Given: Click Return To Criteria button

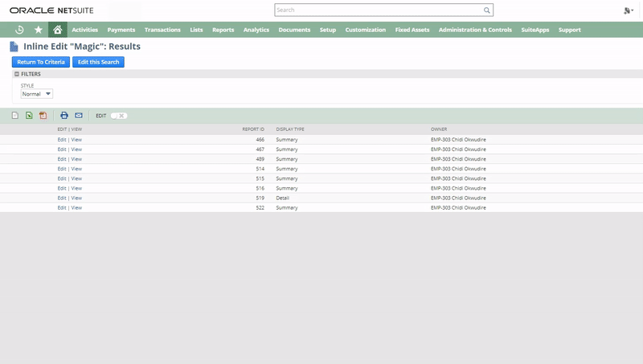Looking at the screenshot, I should click(41, 62).
